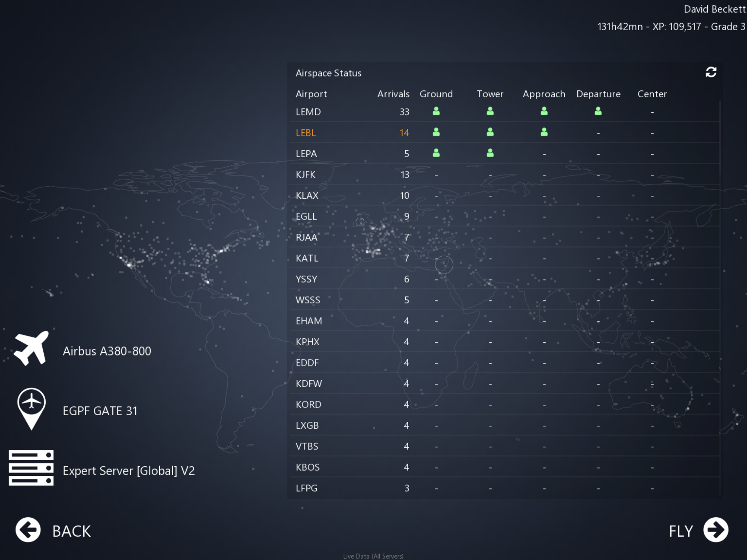Screen dimensions: 747x560
Task: Click LEPA Tower controller icon
Action: (490, 153)
